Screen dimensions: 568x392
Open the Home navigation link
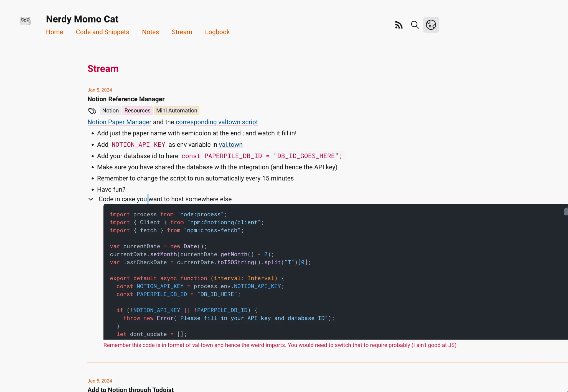pos(54,32)
